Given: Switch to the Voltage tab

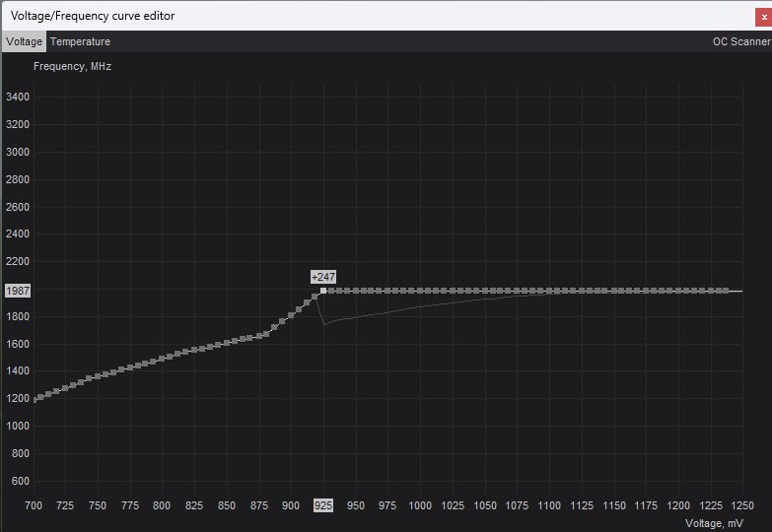Looking at the screenshot, I should tap(24, 41).
